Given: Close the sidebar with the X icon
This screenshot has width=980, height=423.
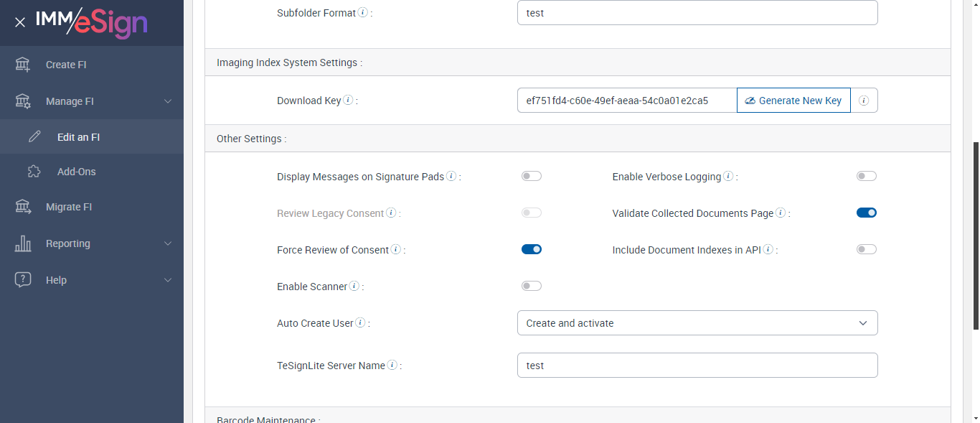Looking at the screenshot, I should coord(20,22).
